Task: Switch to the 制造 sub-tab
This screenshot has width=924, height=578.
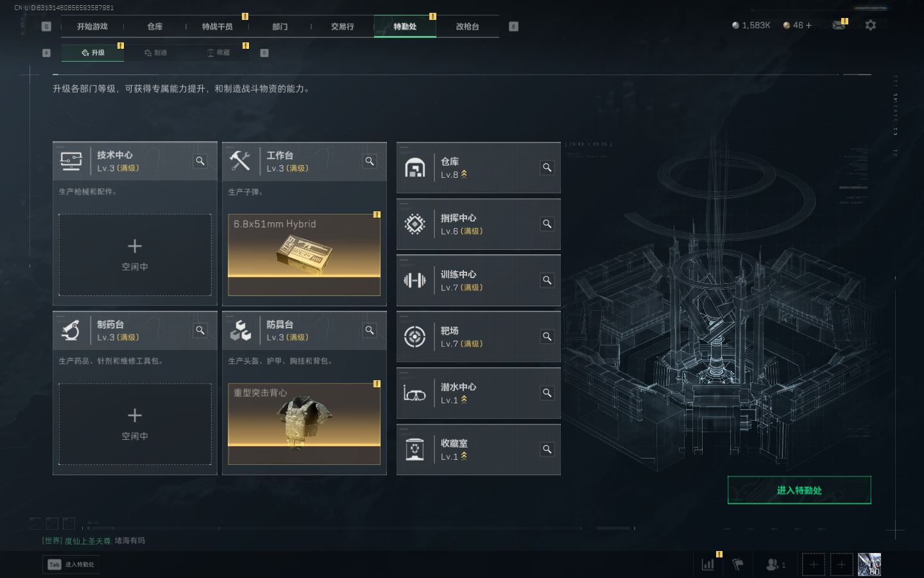Action: 156,53
